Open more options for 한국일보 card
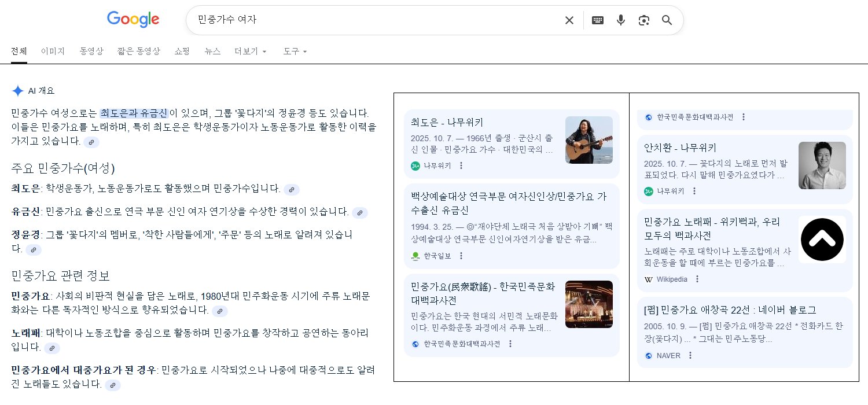This screenshot has width=868, height=405. coord(461,256)
